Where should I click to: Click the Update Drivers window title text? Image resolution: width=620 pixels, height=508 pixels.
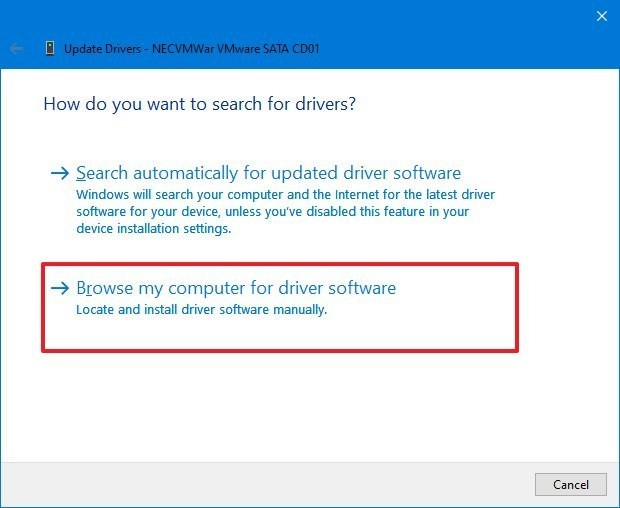pos(106,48)
